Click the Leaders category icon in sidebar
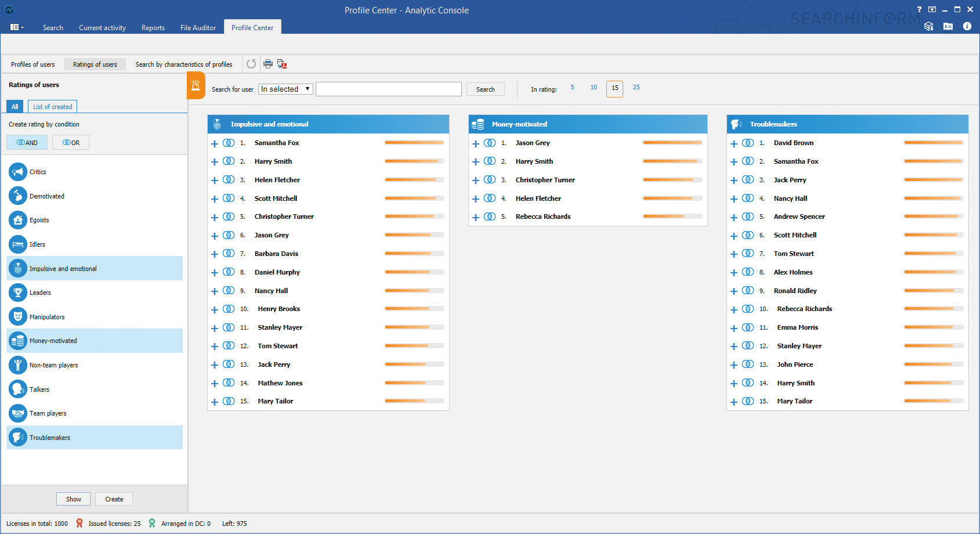This screenshot has width=980, height=534. 17,293
